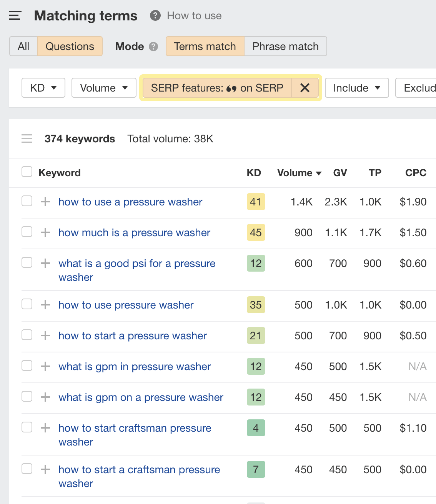Open 'what is gpm on a pressure washer' keyword

[x=140, y=397]
